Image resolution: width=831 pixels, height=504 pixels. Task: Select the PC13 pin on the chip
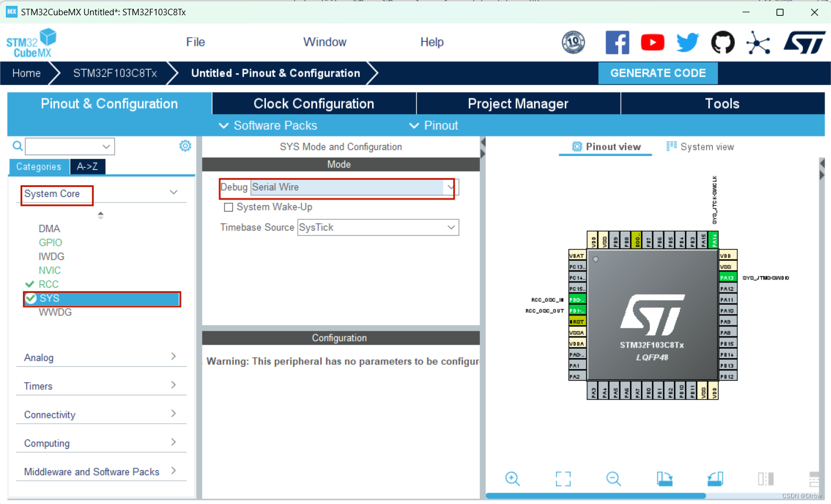(x=577, y=267)
